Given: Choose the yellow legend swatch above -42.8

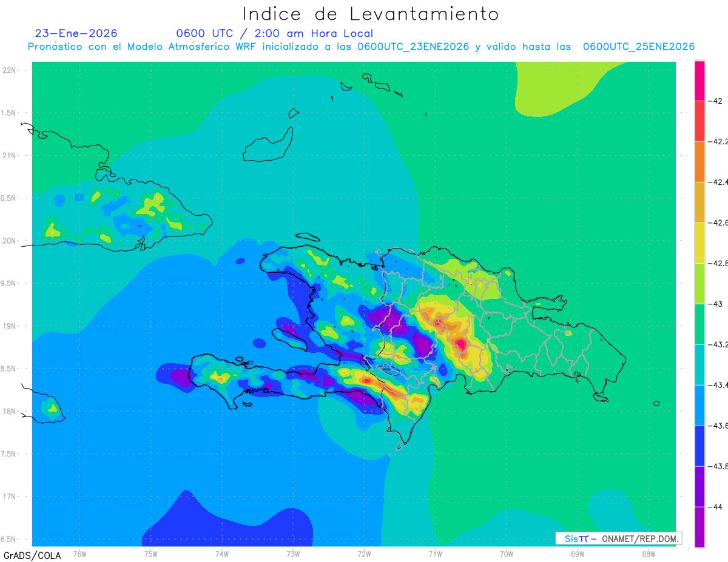Looking at the screenshot, I should click(699, 243).
